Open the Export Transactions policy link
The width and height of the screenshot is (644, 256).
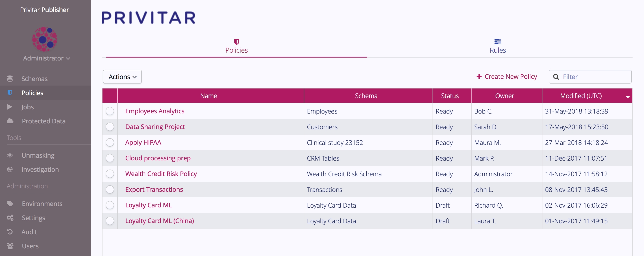click(154, 189)
